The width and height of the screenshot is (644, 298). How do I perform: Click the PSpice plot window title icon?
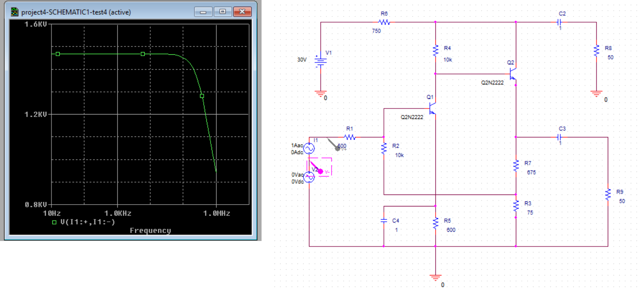[14, 11]
